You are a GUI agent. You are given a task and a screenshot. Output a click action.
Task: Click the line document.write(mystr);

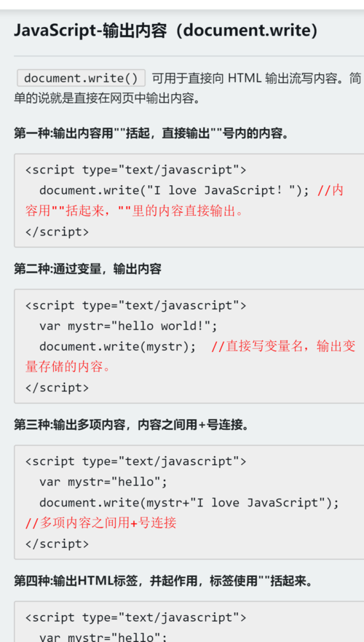coord(118,346)
